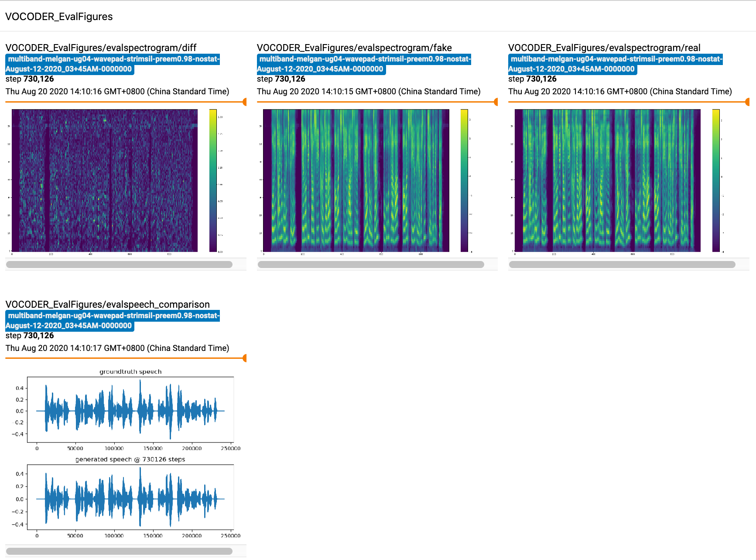Click the step slider handle on the real card

746,102
